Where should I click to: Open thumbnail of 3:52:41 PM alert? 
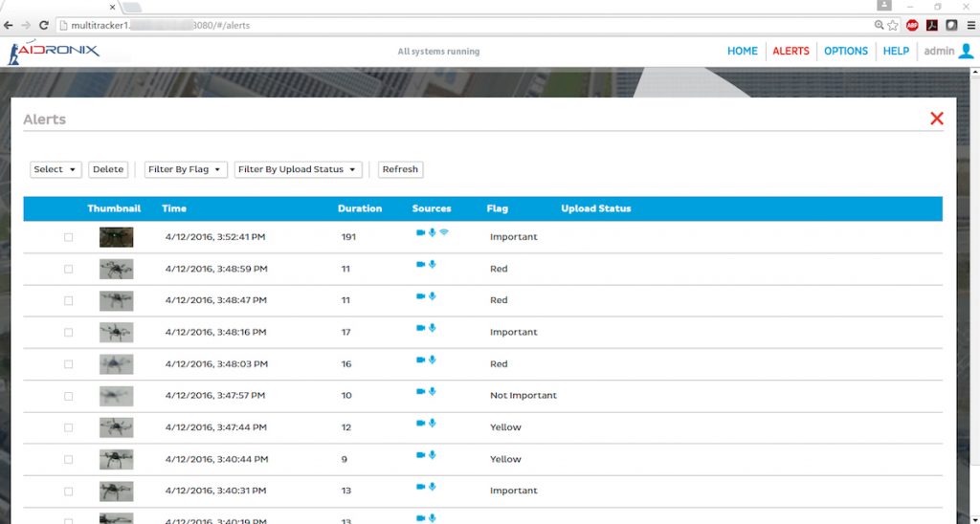116,237
